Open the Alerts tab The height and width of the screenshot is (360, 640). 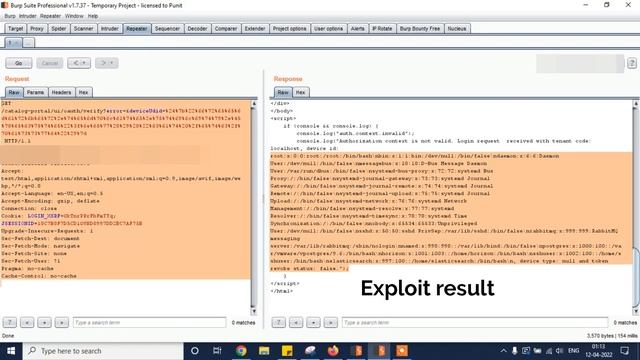(357, 29)
